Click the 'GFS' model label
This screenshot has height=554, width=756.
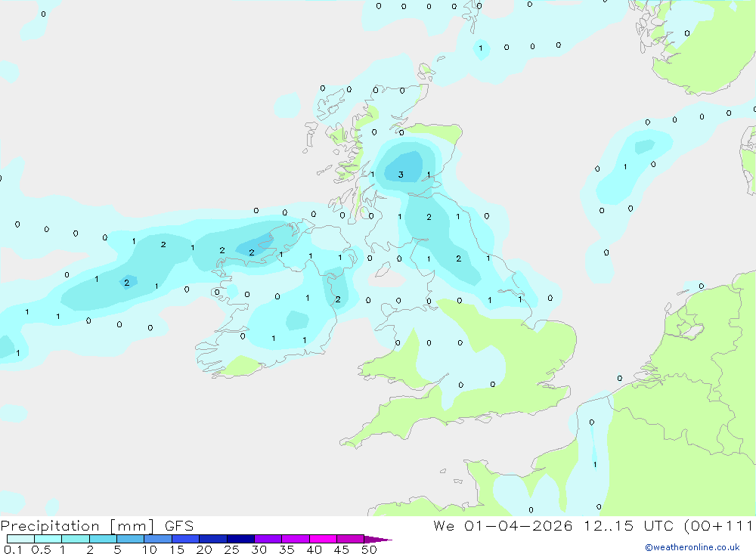click(x=179, y=526)
